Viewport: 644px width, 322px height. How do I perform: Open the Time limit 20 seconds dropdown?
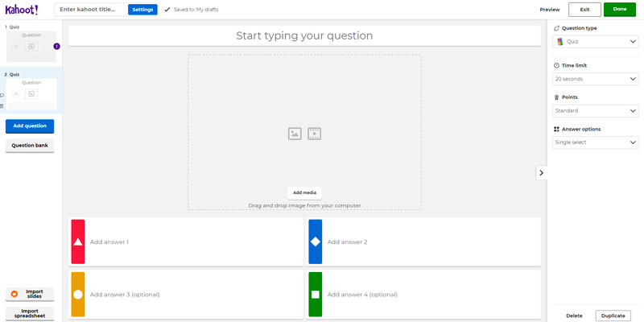tap(596, 79)
